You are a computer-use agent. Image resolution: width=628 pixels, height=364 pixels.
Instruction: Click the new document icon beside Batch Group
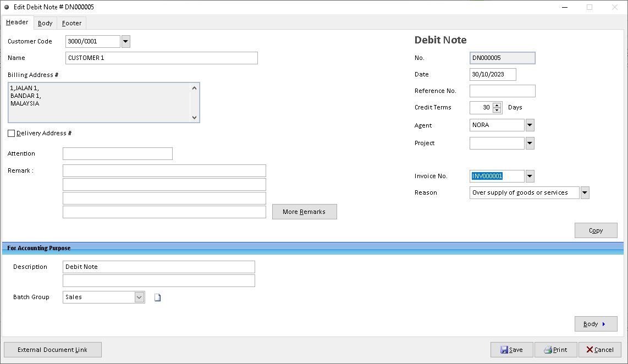click(157, 297)
